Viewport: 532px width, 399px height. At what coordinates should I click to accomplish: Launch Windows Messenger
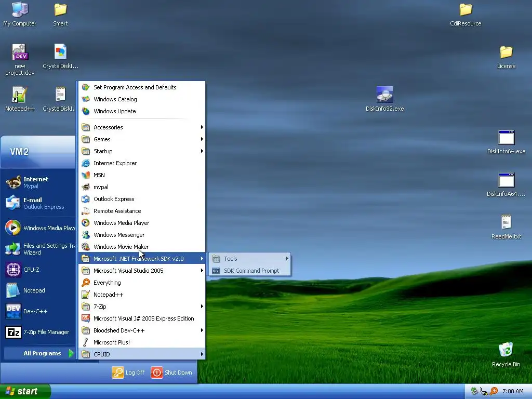click(142, 234)
